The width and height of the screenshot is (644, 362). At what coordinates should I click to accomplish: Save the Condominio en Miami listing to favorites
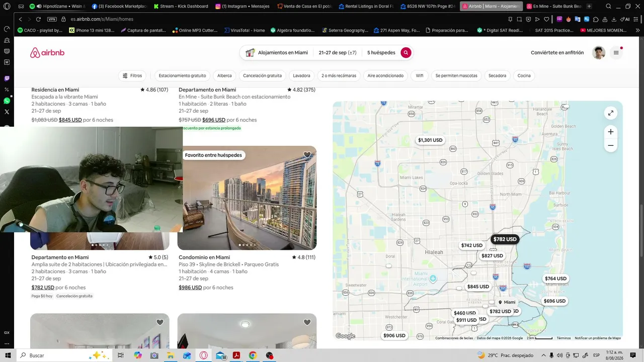coord(307,155)
